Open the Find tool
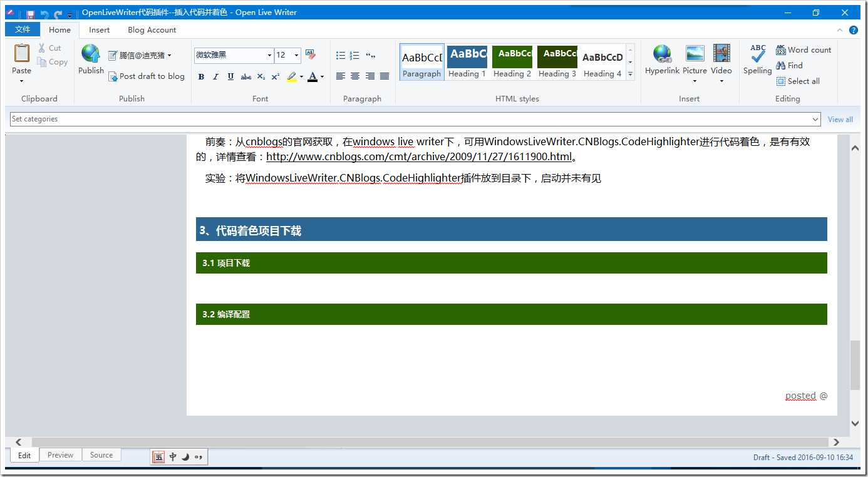Image resolution: width=868 pixels, height=477 pixels. coord(789,66)
